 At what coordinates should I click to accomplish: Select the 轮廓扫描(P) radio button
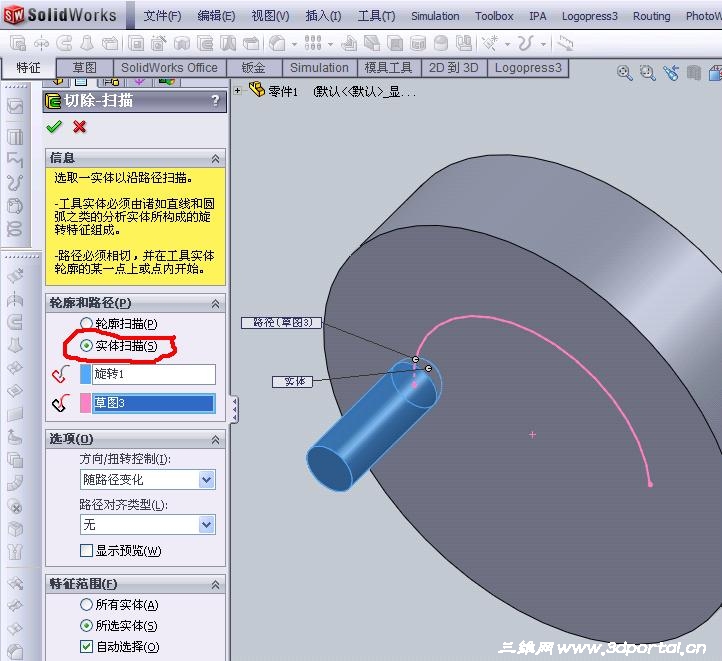coord(86,324)
